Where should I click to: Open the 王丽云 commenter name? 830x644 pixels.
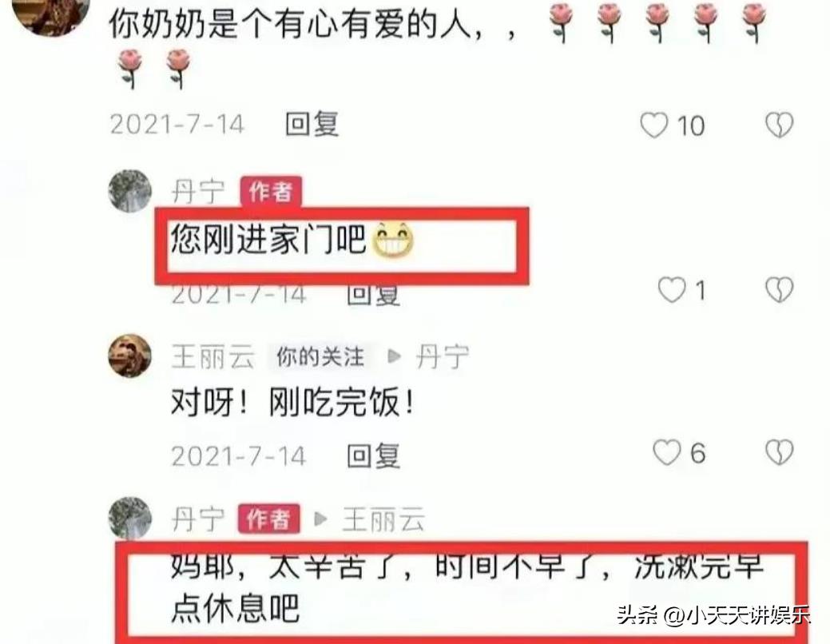212,356
